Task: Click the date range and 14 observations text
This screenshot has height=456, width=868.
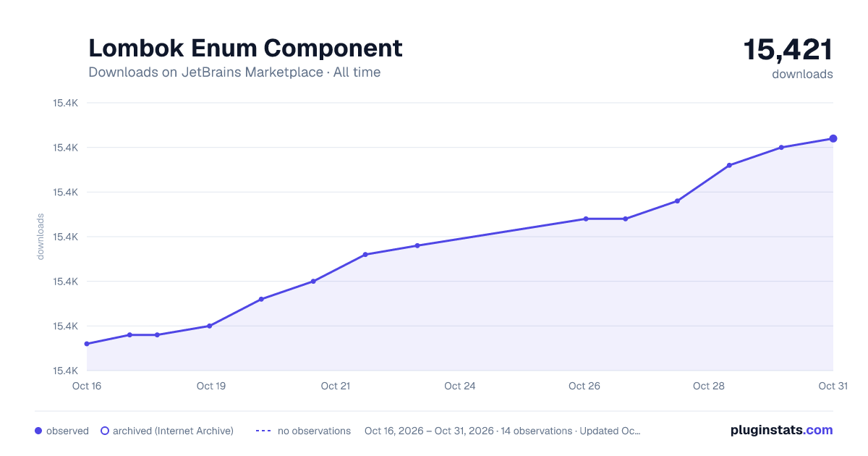Action: pos(503,431)
